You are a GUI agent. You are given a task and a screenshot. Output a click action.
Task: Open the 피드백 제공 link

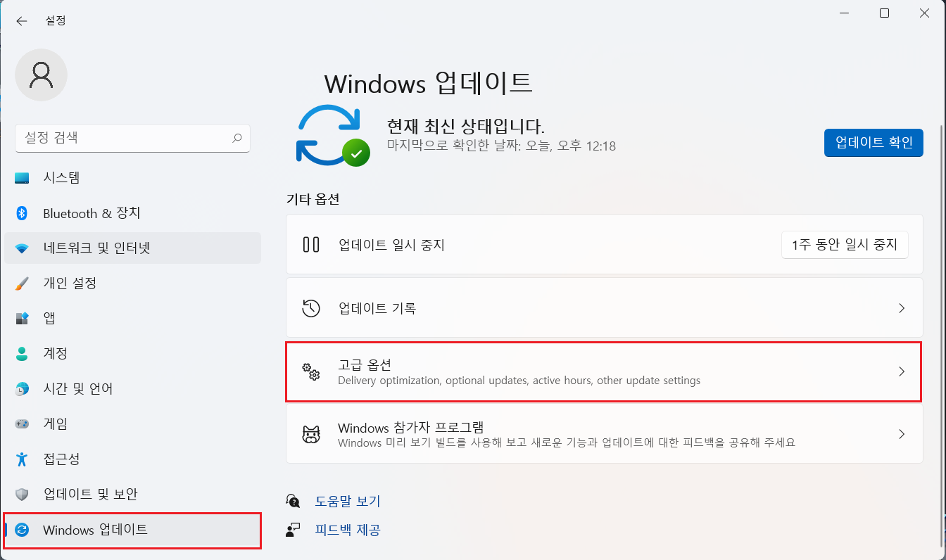(x=348, y=530)
